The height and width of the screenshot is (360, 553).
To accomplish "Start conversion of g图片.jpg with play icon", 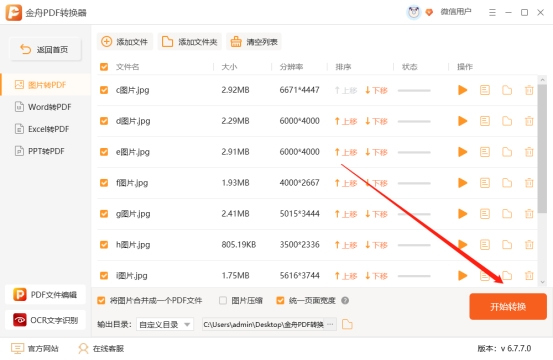I will click(462, 214).
